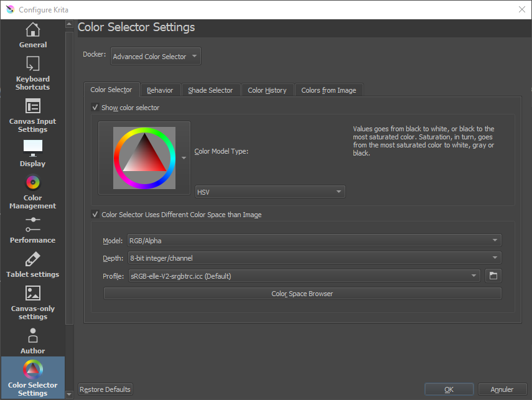Image resolution: width=532 pixels, height=400 pixels.
Task: Open Keyboard Shortcuts settings
Action: click(x=32, y=73)
